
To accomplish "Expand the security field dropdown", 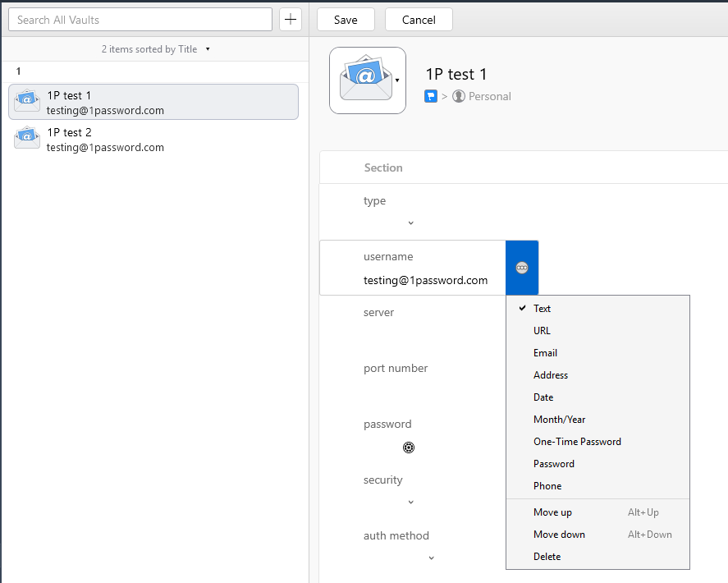I will (x=411, y=503).
